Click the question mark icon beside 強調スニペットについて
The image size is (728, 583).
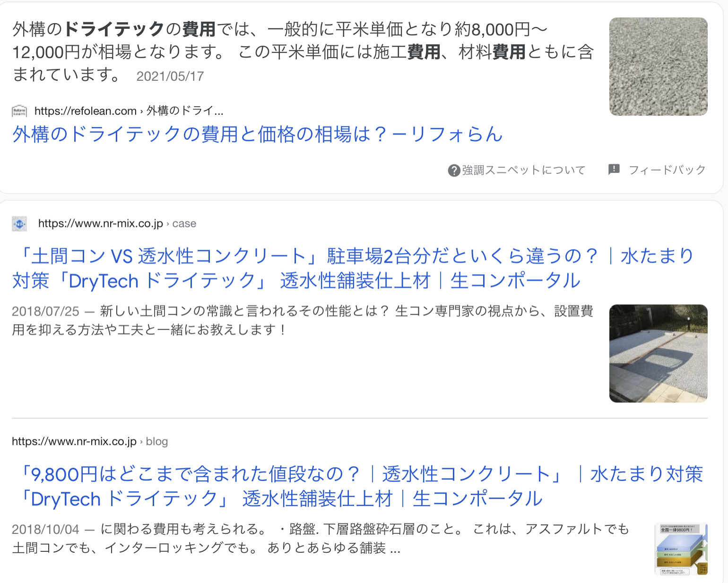(x=454, y=171)
